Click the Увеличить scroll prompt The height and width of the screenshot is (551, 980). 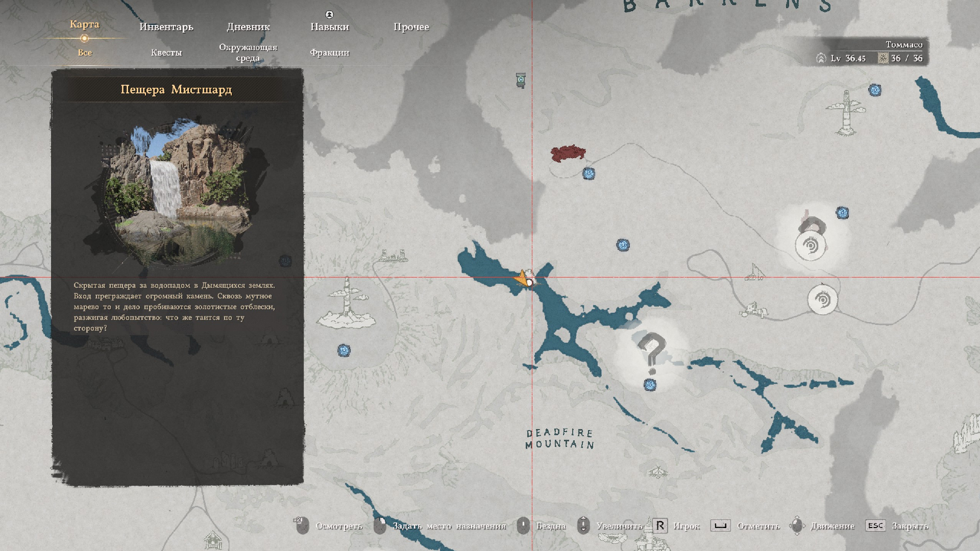609,525
